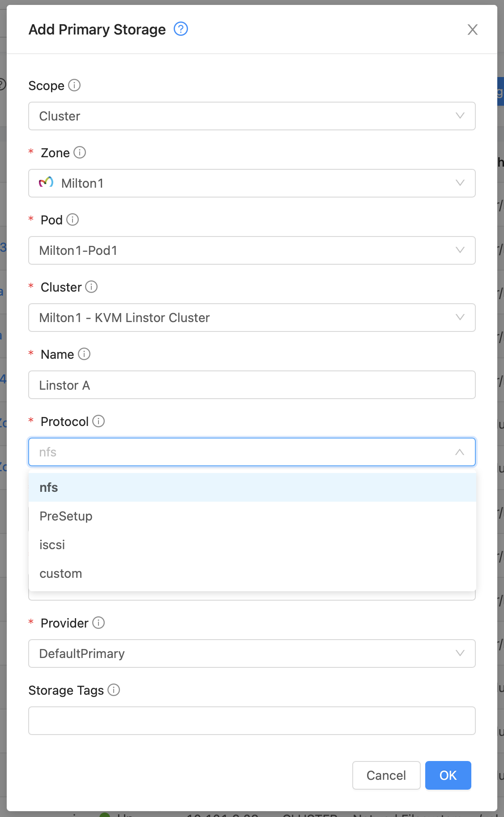
Task: Click the Protocol info icon
Action: click(x=99, y=421)
